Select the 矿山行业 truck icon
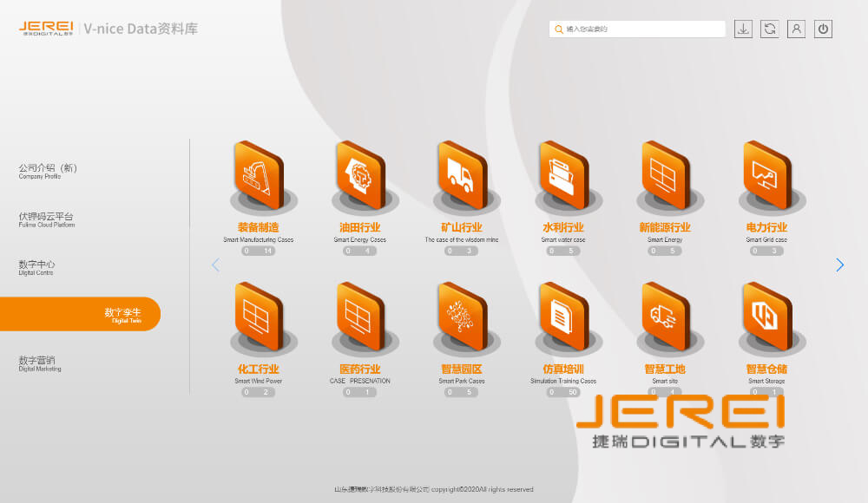 click(461, 174)
